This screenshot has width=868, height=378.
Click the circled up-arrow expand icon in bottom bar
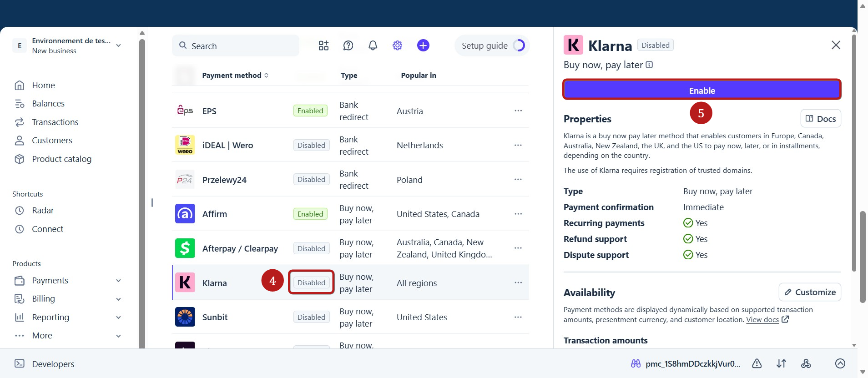click(x=840, y=363)
